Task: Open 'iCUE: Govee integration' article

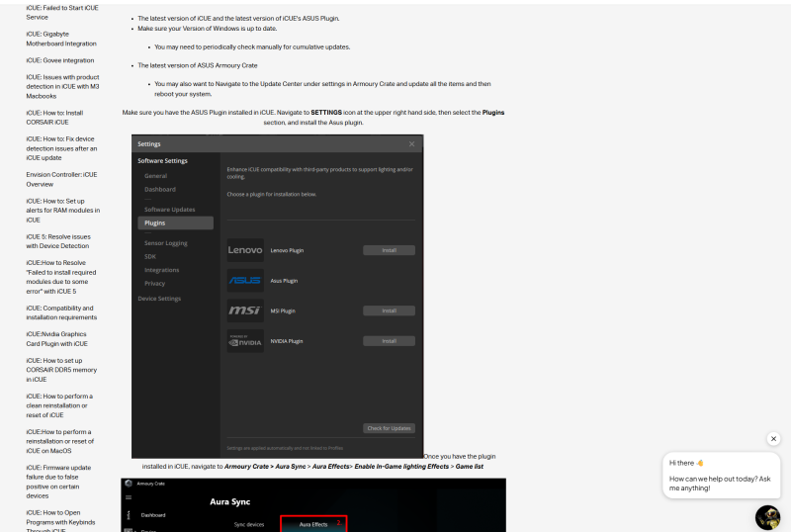Action: pyautogui.click(x=60, y=60)
